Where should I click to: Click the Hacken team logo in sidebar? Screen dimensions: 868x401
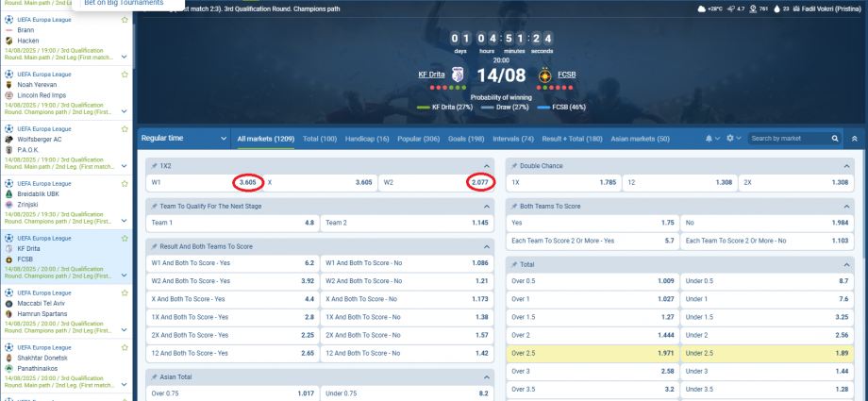click(8, 41)
